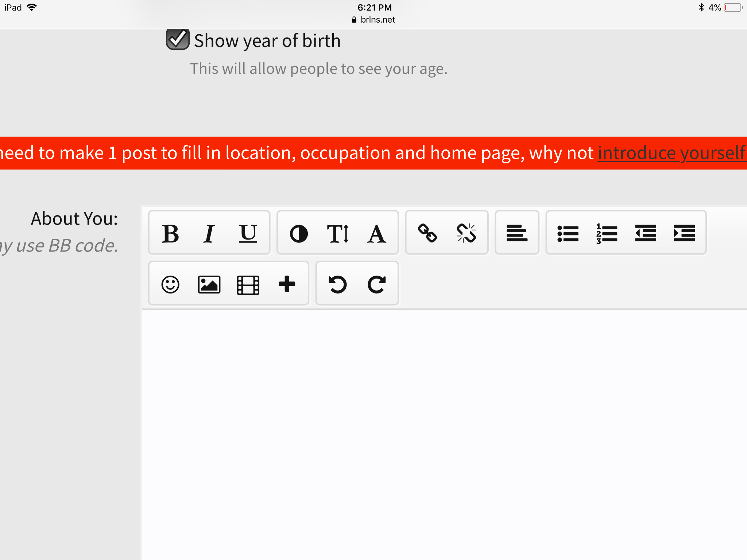Undo the last edit
The width and height of the screenshot is (747, 560).
(x=338, y=284)
